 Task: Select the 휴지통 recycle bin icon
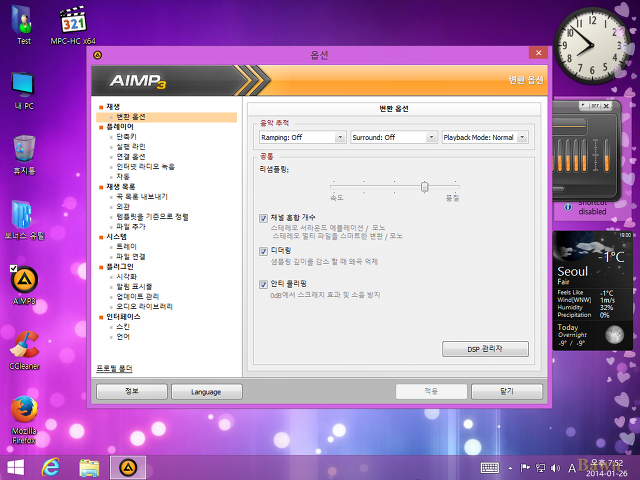[24, 155]
